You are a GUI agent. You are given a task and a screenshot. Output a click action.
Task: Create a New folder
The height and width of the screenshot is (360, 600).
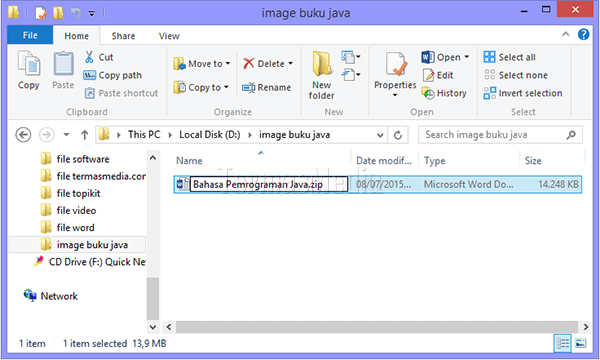coord(321,76)
